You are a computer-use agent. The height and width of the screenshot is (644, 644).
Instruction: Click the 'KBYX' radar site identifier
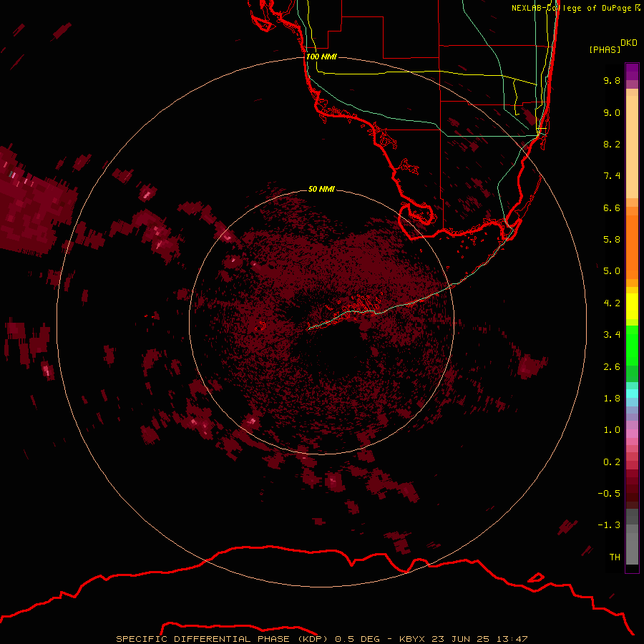pos(413,639)
